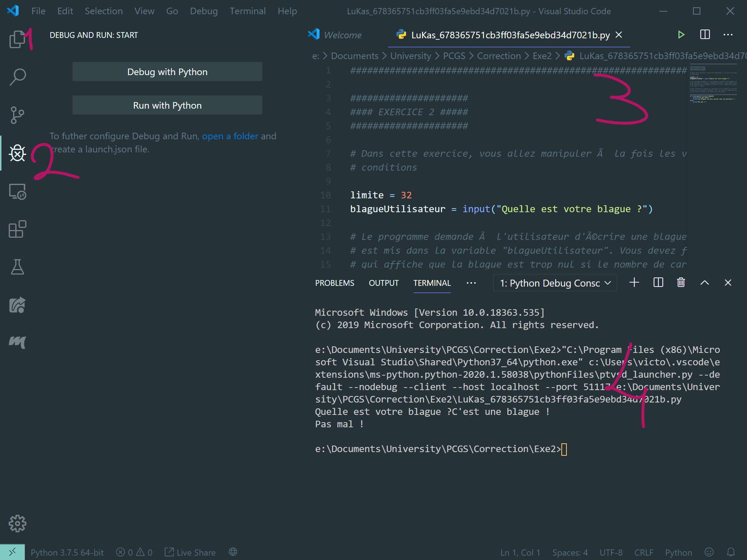Screen dimensions: 747x560
Task: Open the Remote Explorer icon
Action: (x=17, y=191)
